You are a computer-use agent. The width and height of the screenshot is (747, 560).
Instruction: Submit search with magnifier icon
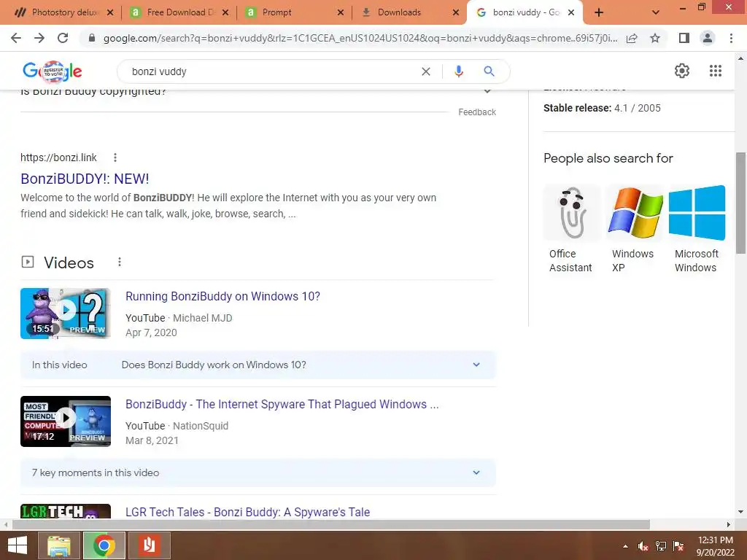pos(489,71)
